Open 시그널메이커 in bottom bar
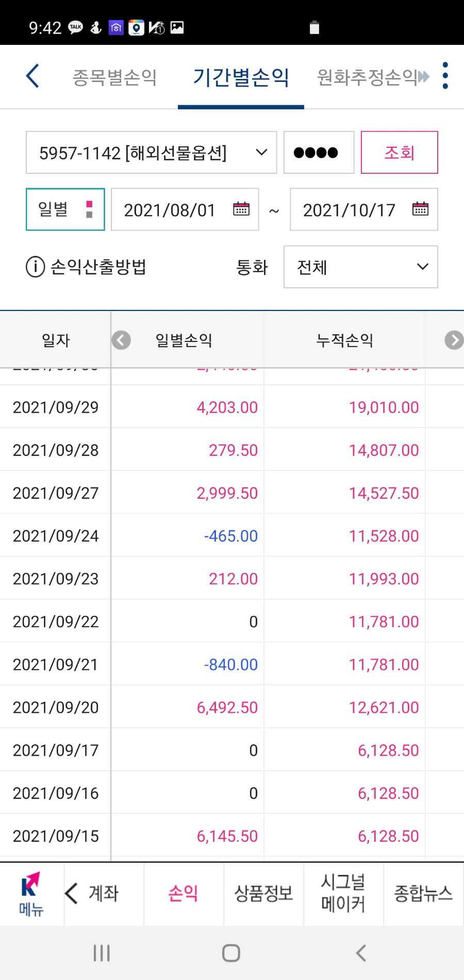 [x=343, y=893]
